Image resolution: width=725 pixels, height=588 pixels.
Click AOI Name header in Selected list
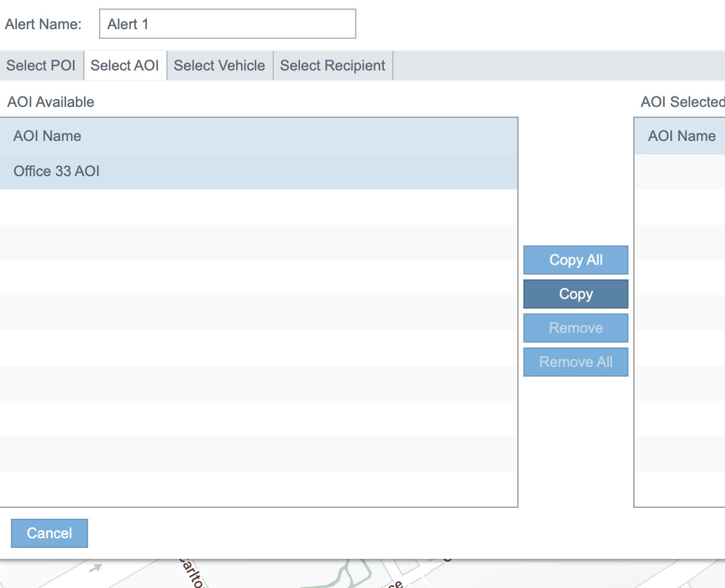click(x=681, y=136)
